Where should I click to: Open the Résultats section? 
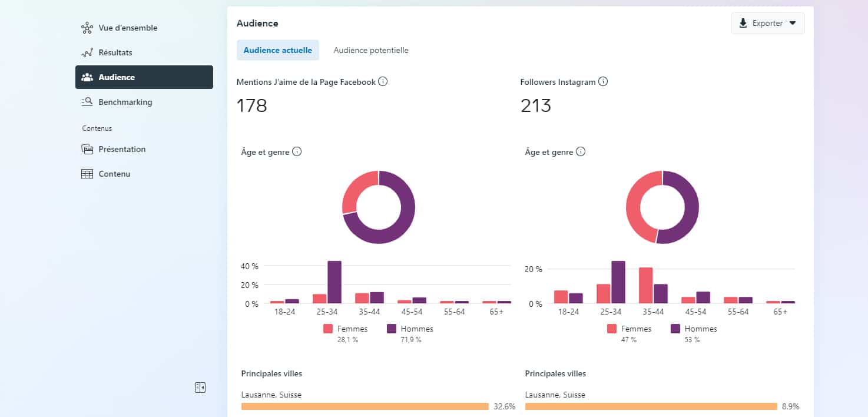pyautogui.click(x=107, y=52)
